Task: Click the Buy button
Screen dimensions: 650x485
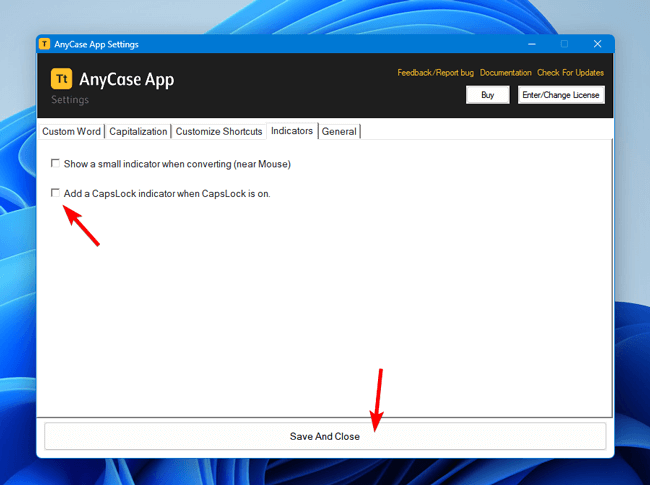Action: [x=488, y=95]
